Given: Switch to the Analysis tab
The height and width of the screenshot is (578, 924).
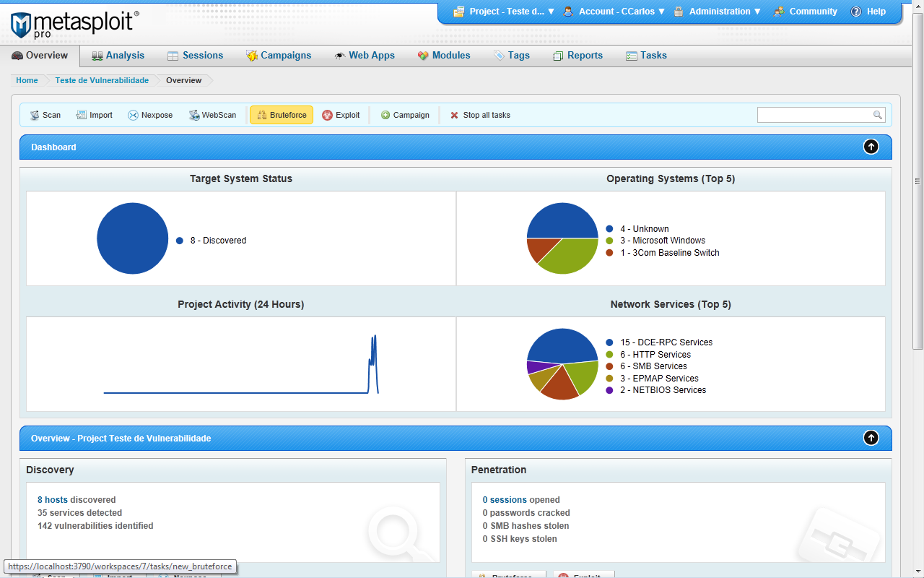Looking at the screenshot, I should point(118,56).
